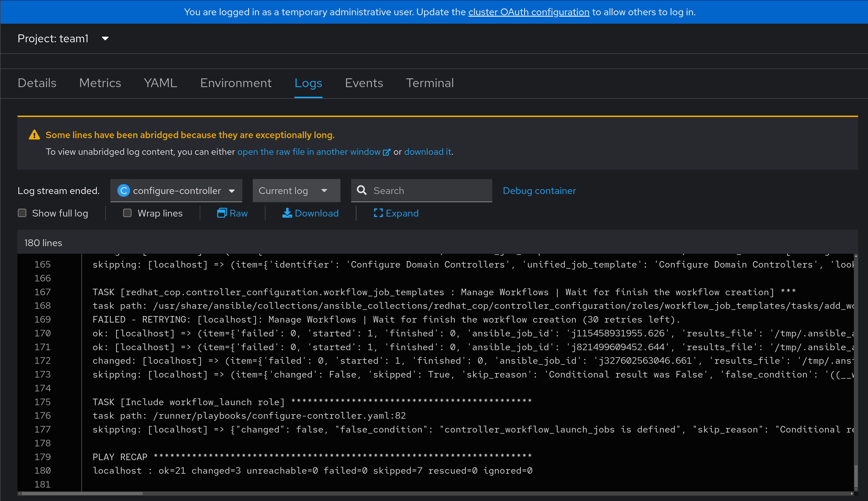Click the Raw window icon
Image resolution: width=868 pixels, height=501 pixels.
tap(222, 213)
